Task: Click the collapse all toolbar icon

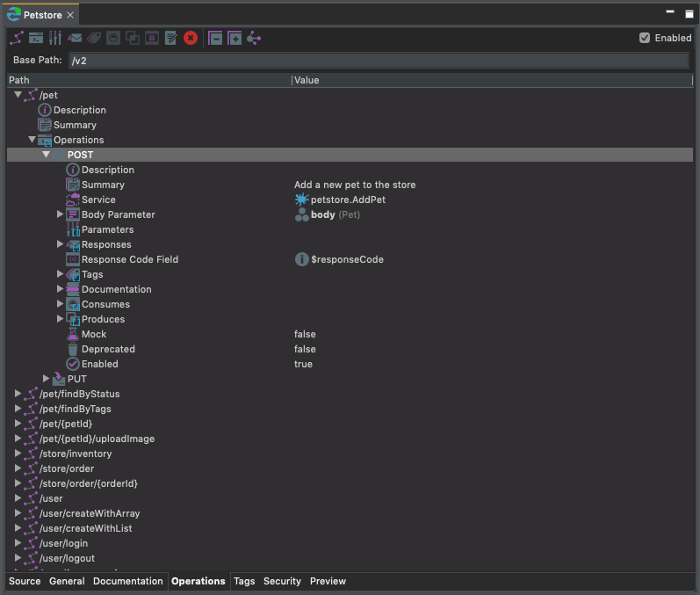Action: 215,38
